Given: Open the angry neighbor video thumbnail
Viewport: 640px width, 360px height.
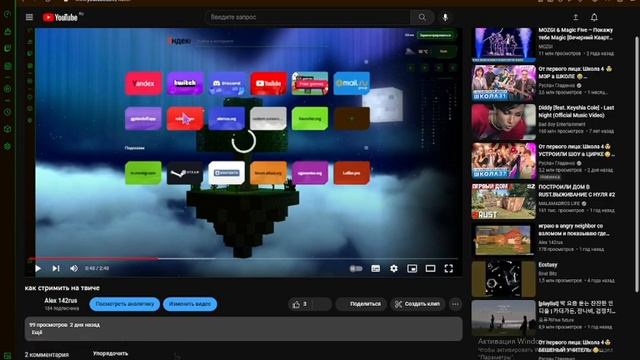Looking at the screenshot, I should pos(504,240).
